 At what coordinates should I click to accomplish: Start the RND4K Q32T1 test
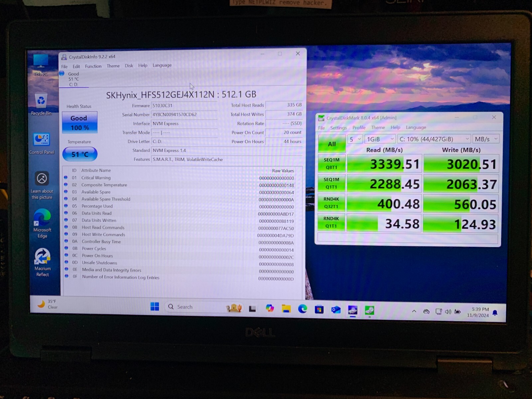[x=331, y=203]
